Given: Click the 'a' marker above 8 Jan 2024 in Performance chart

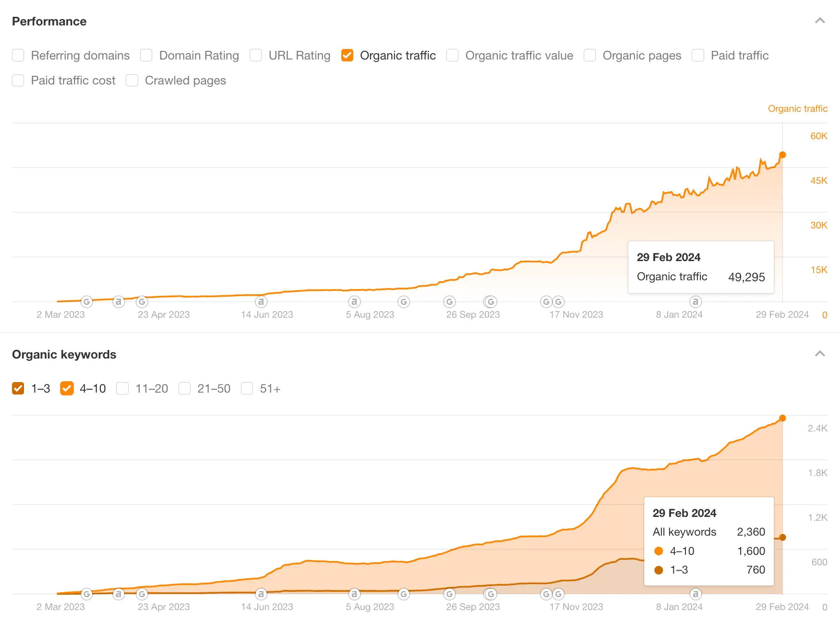Looking at the screenshot, I should point(696,302).
